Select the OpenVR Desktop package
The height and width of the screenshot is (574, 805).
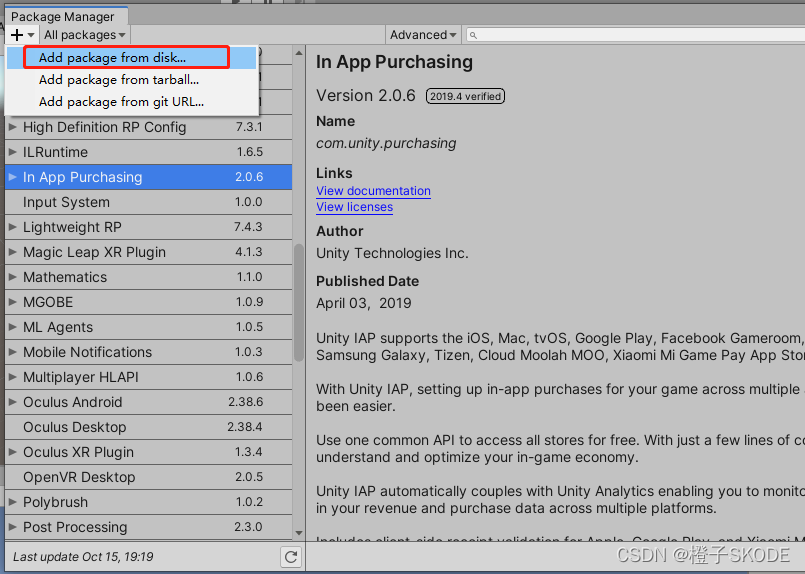(148, 477)
